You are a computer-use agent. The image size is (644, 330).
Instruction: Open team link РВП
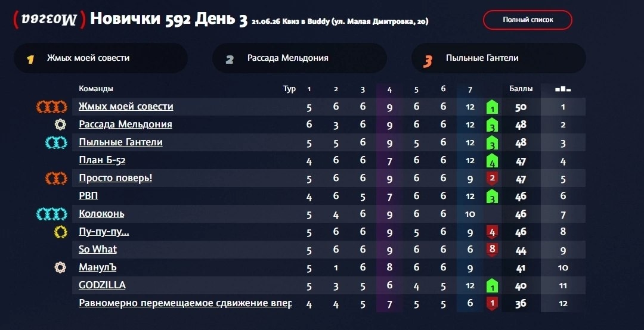[88, 196]
